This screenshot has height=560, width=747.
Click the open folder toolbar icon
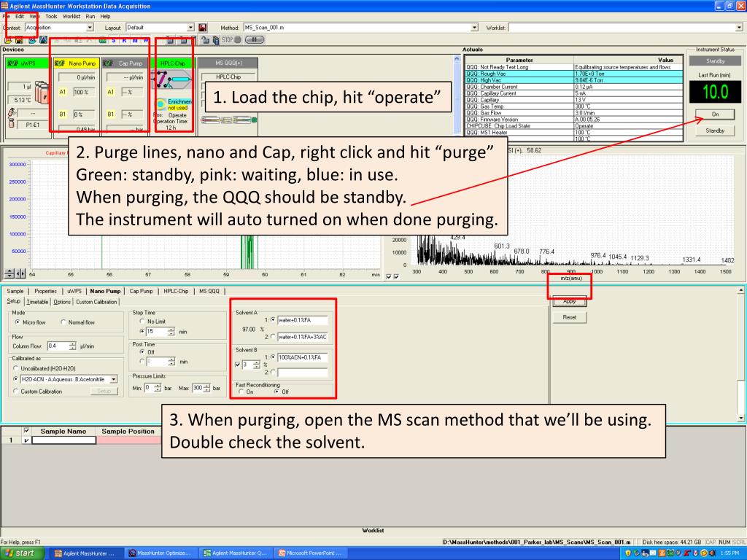(9, 41)
